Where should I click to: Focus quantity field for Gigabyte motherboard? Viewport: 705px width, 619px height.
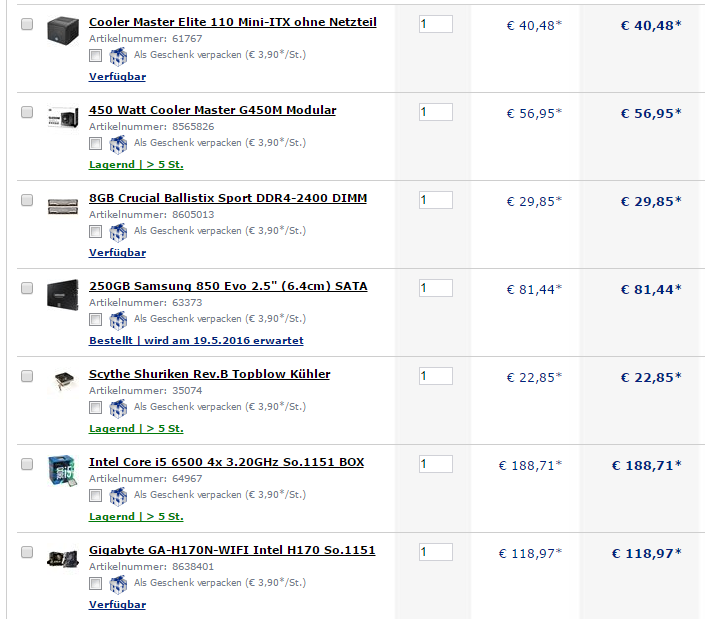(436, 552)
